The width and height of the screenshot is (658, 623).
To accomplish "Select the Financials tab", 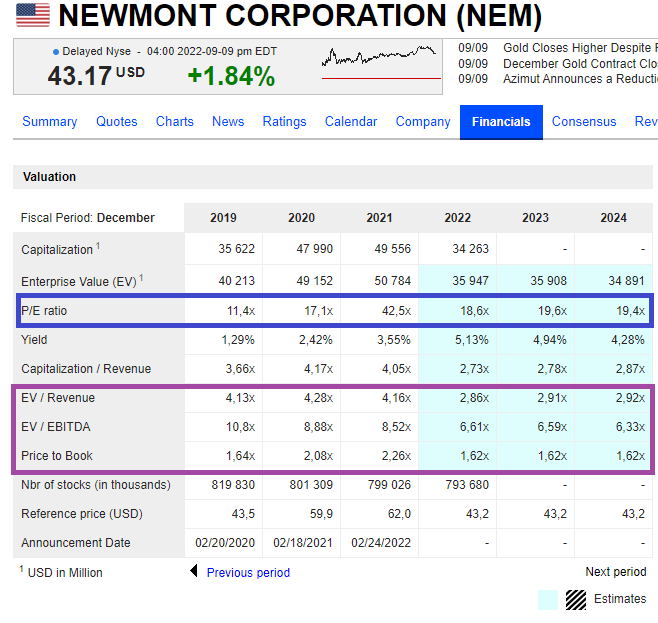I will (501, 122).
